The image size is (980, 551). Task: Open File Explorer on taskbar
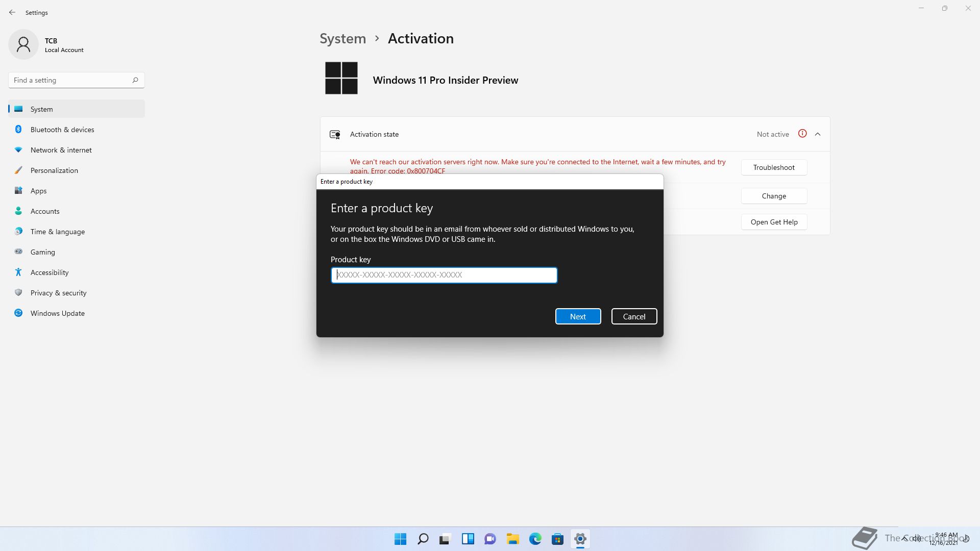tap(512, 539)
